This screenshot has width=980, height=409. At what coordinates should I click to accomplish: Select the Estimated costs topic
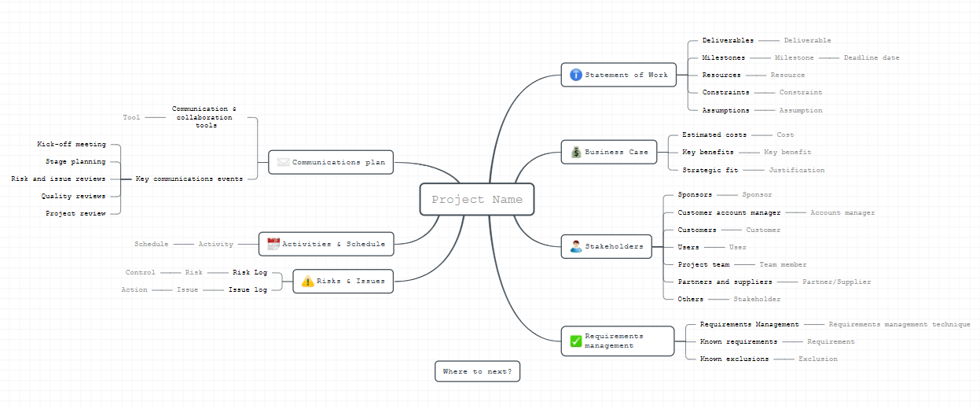[x=714, y=134]
